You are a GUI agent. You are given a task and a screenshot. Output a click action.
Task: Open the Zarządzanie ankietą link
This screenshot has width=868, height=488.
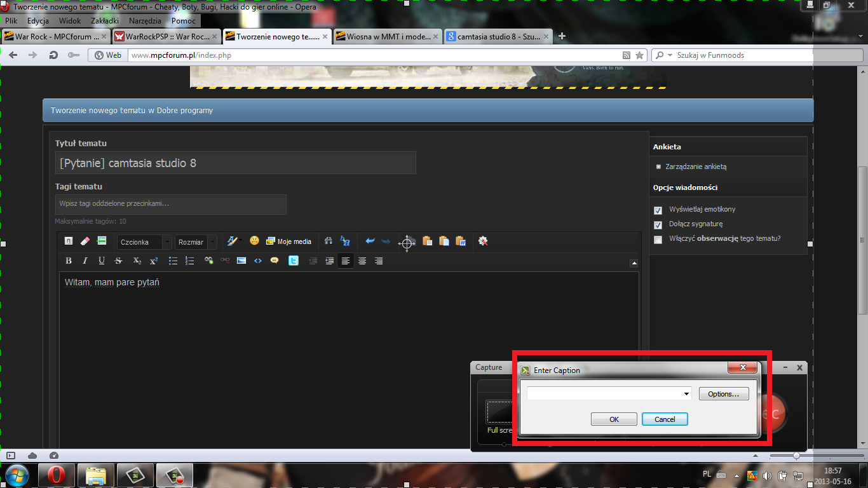(x=696, y=166)
